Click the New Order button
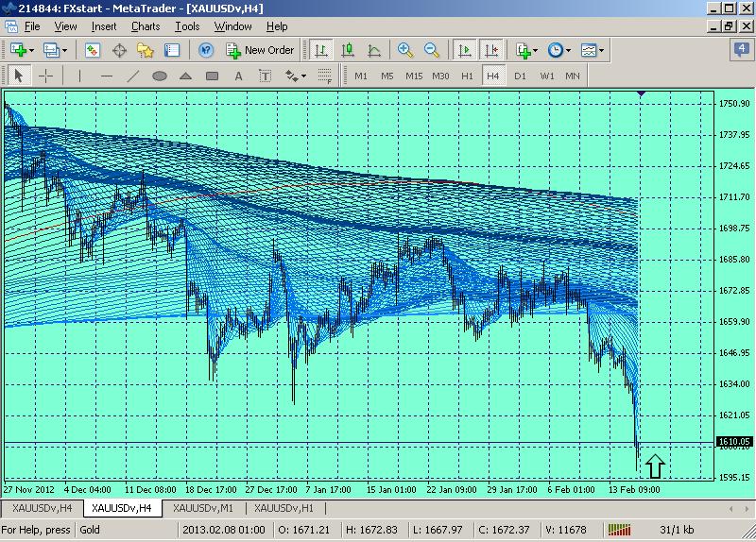Screen dimensions: 756x542 point(259,50)
